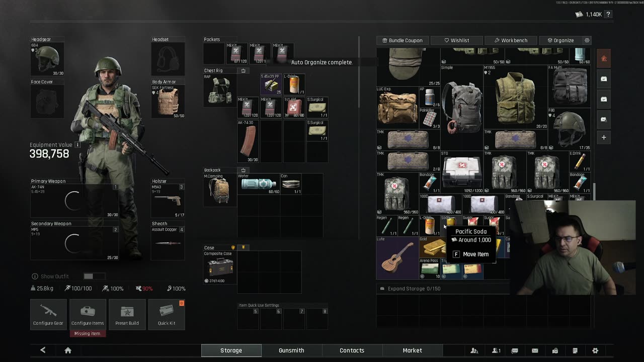The height and width of the screenshot is (362, 644).
Task: Select the Gold bars item
Action: click(433, 247)
